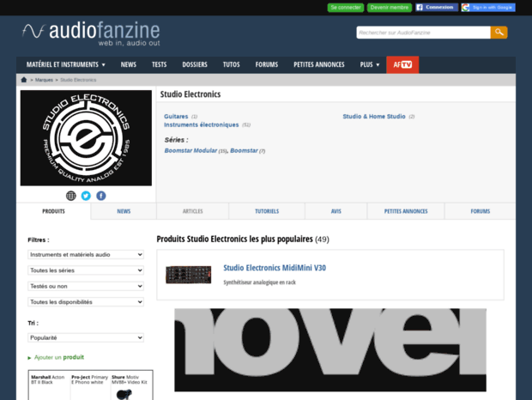Click Devenir membre button
Image resolution: width=532 pixels, height=400 pixels.
[x=390, y=8]
